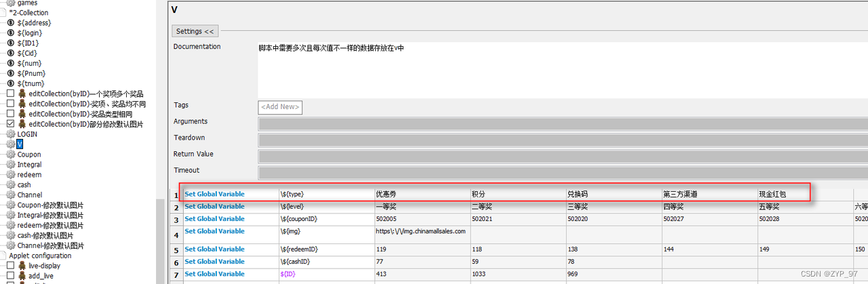Click robot icon of editCollection(byID)-一个奖项多个奖品 test
The image size is (868, 284).
(22, 94)
